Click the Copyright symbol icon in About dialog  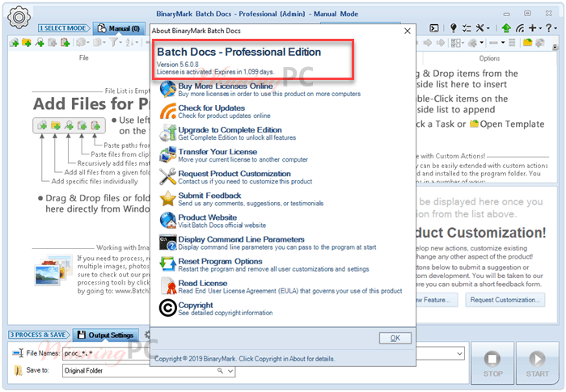click(167, 308)
